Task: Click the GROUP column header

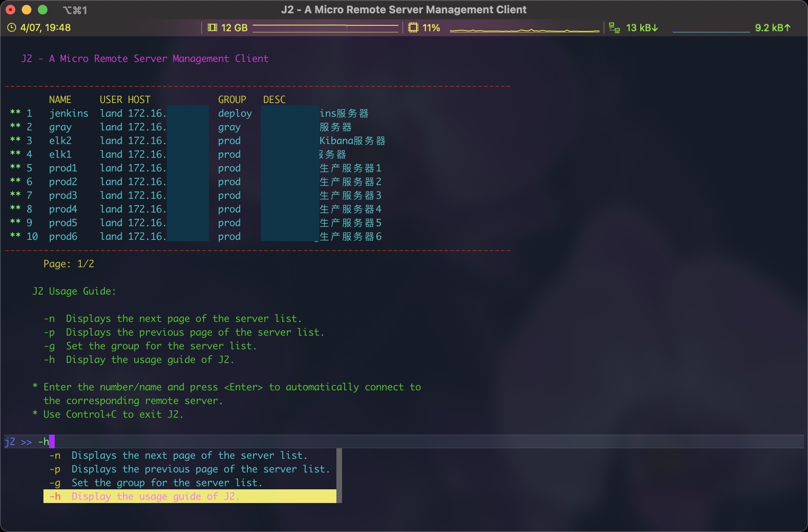Action: tap(232, 99)
